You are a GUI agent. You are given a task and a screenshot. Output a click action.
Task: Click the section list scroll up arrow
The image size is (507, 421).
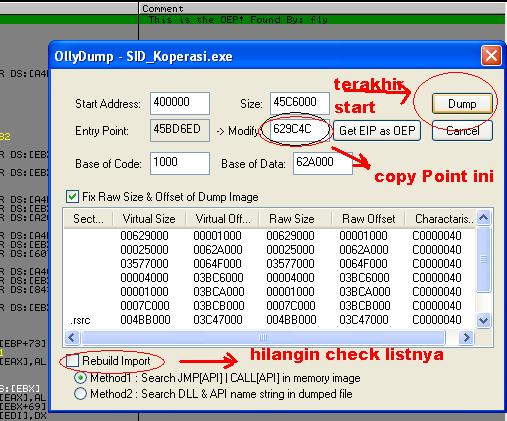click(484, 218)
